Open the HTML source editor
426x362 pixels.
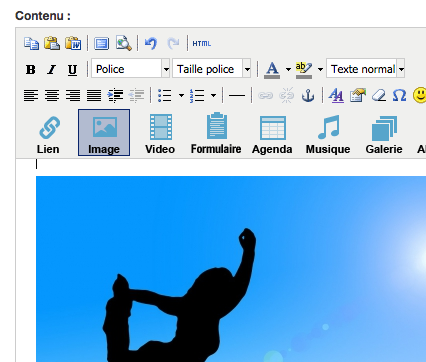click(202, 44)
